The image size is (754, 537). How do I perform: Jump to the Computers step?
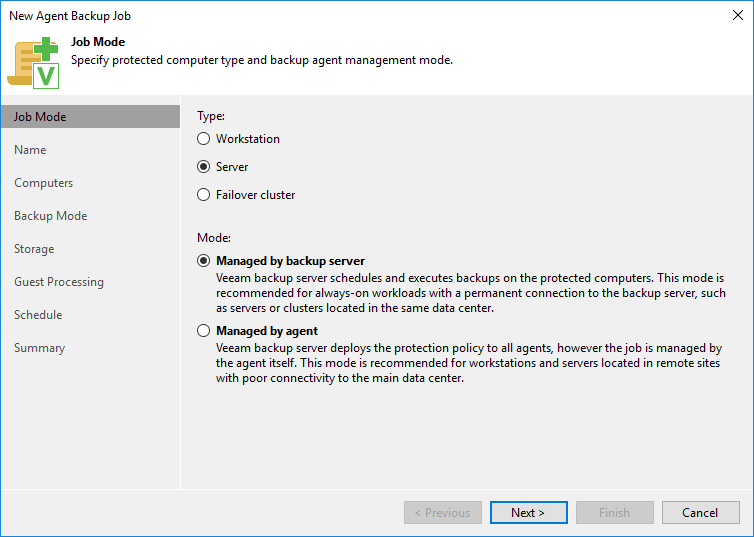point(43,183)
